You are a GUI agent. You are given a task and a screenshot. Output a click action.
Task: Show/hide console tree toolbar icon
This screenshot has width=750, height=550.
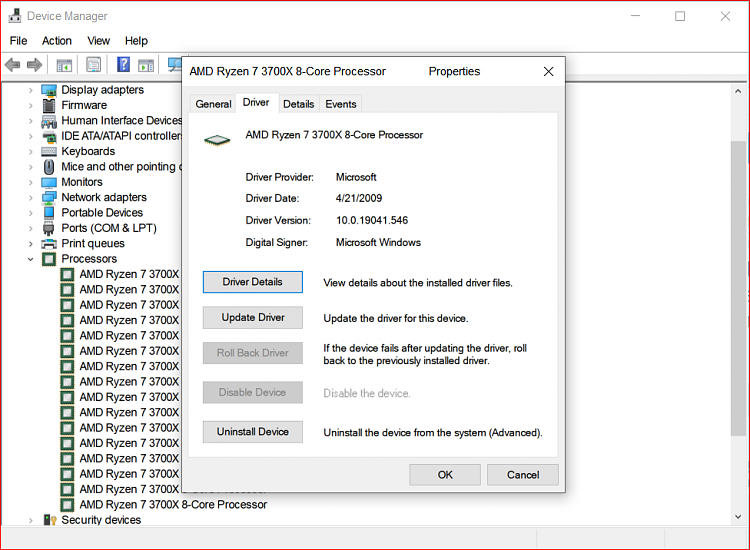(64, 65)
